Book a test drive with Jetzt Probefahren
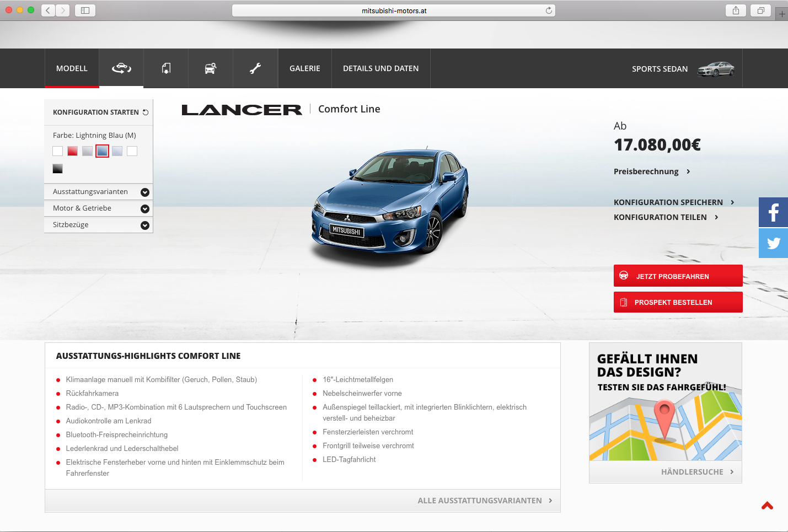The image size is (788, 532). (678, 276)
